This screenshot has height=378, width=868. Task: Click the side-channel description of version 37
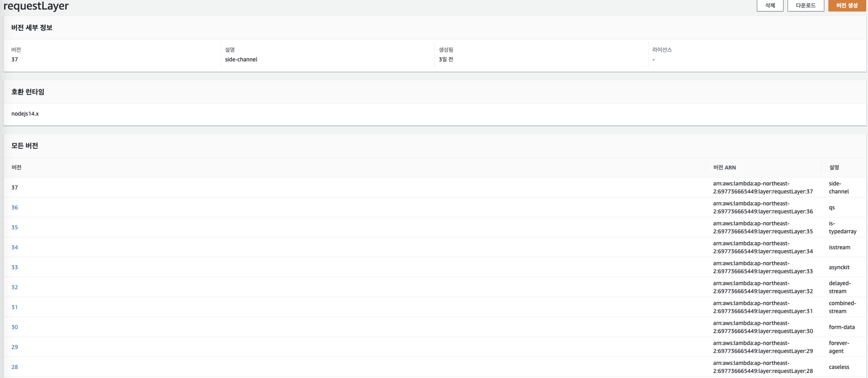point(839,187)
